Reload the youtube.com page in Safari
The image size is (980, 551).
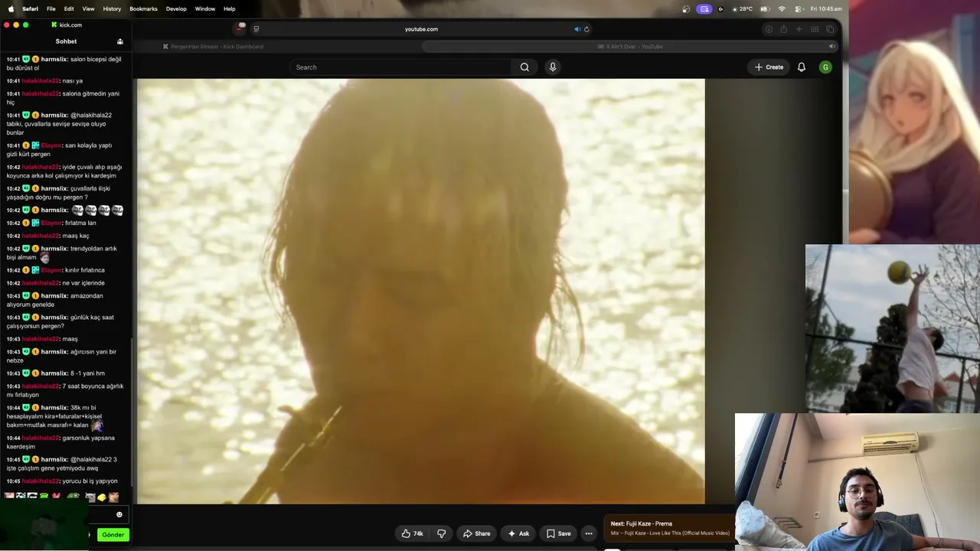tap(586, 29)
